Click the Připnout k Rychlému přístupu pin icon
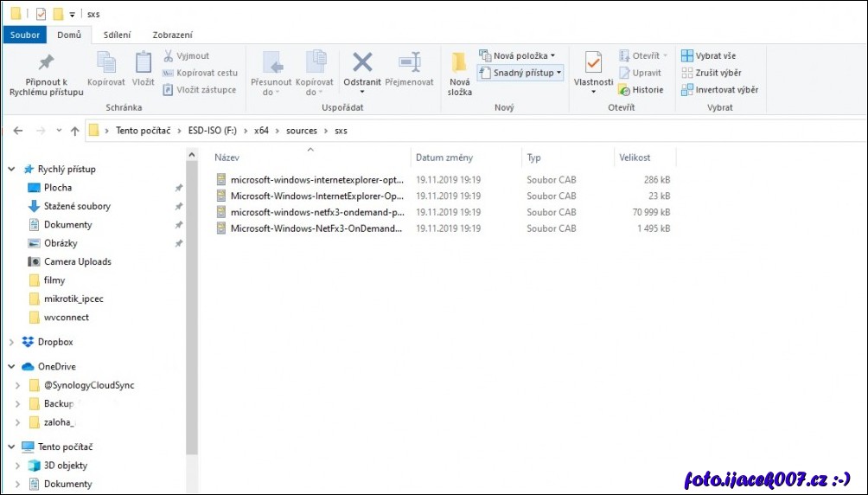The width and height of the screenshot is (868, 495). [x=46, y=63]
